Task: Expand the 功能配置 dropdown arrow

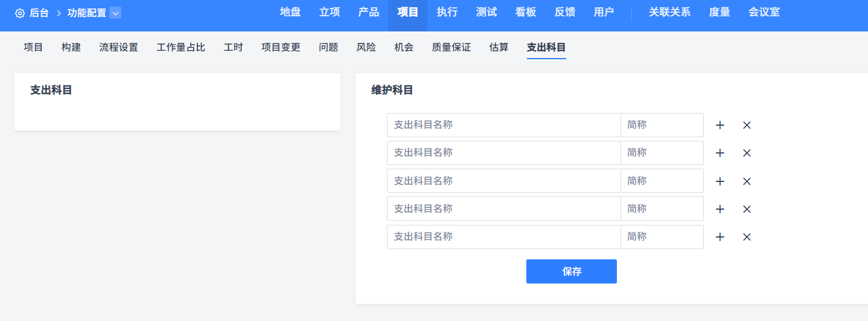Action: click(x=115, y=13)
